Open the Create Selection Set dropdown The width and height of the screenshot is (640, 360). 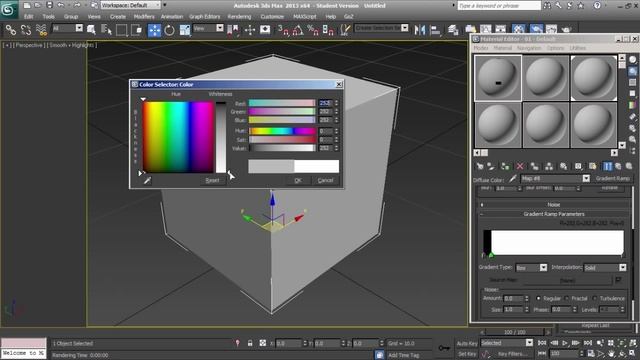381,28
